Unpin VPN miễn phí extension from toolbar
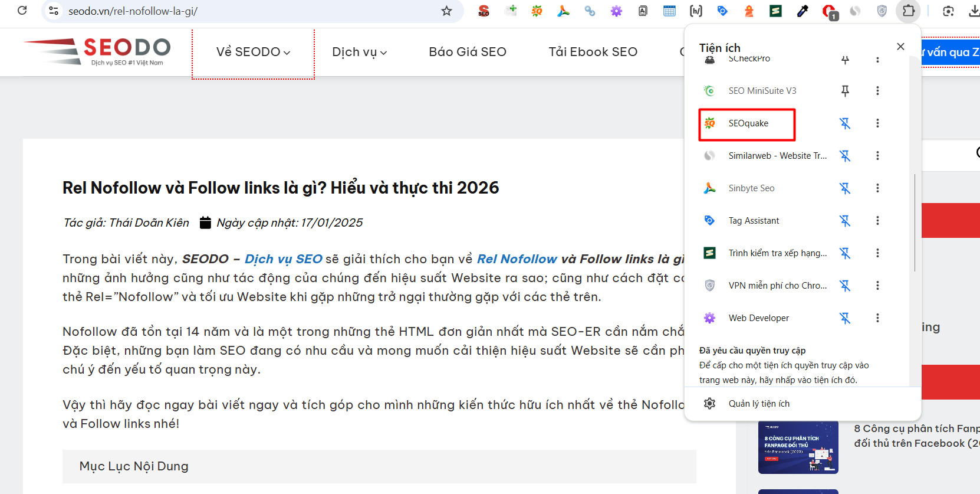This screenshot has height=494, width=980. pyautogui.click(x=845, y=286)
